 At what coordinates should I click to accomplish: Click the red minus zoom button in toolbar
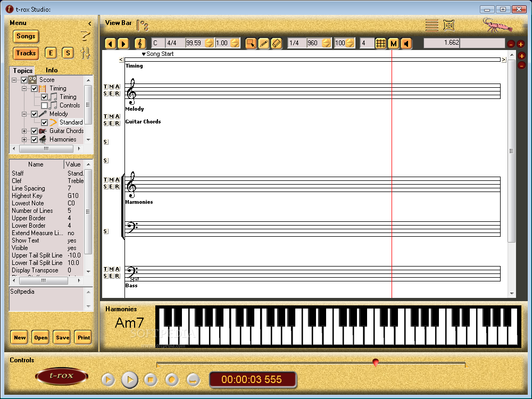click(x=511, y=44)
